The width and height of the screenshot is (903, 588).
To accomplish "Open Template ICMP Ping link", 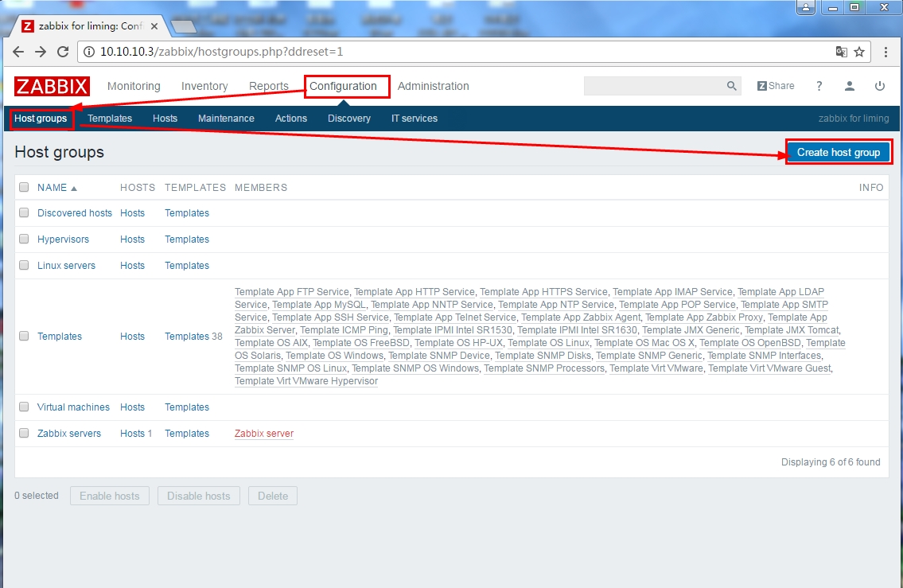I will coord(344,330).
